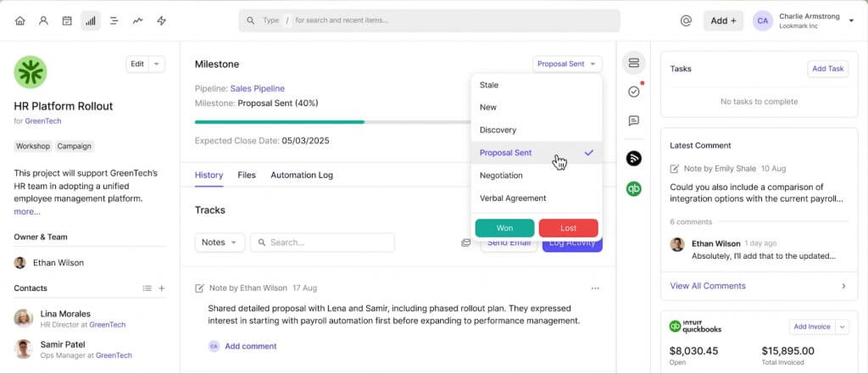
Task: Open the People and contacts icon
Action: tap(43, 20)
